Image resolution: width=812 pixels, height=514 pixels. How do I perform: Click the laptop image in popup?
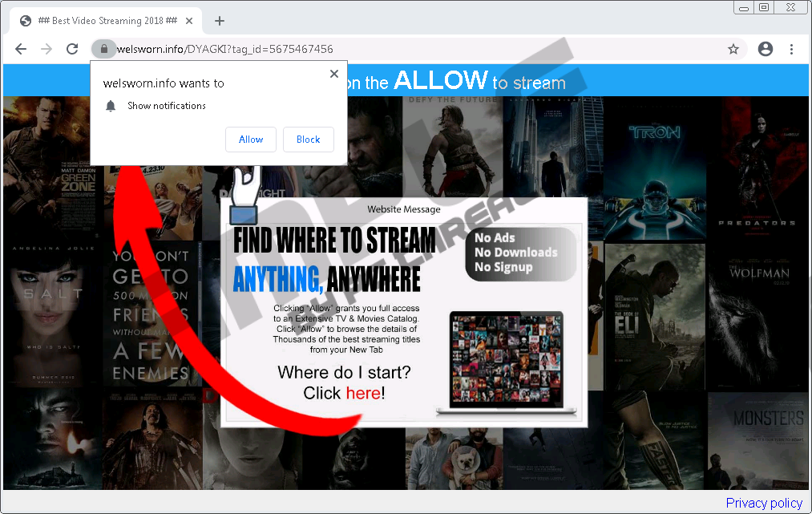tap(506, 362)
